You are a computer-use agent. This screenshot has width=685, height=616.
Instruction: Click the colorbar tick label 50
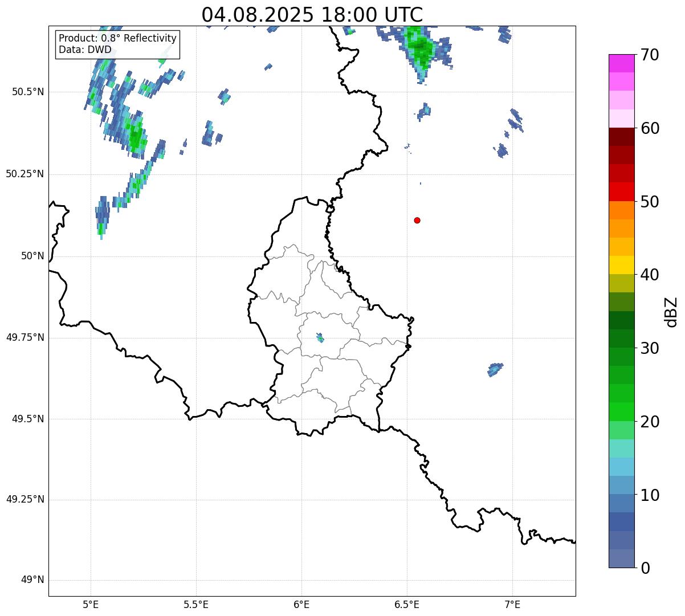coord(650,202)
